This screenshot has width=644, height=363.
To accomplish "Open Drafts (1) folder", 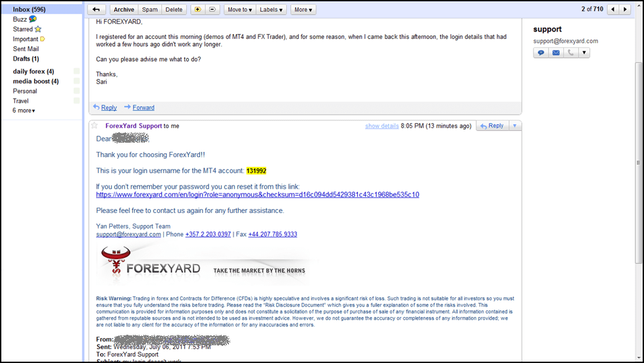I will [x=26, y=59].
